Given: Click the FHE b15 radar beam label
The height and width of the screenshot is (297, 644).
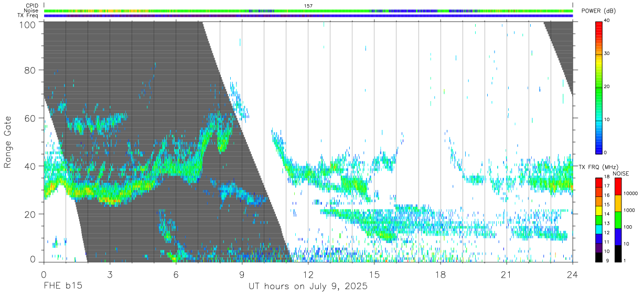Looking at the screenshot, I should tap(62, 287).
